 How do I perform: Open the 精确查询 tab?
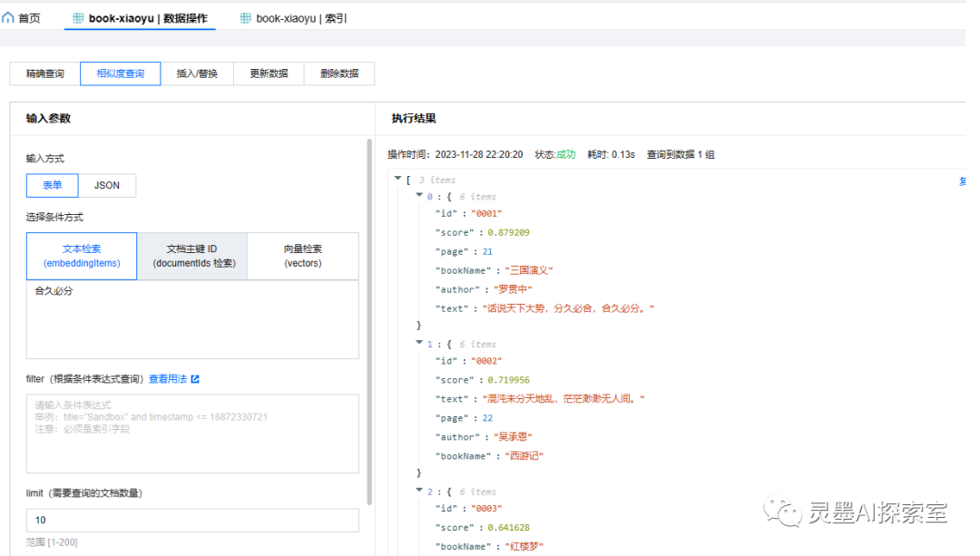point(44,73)
